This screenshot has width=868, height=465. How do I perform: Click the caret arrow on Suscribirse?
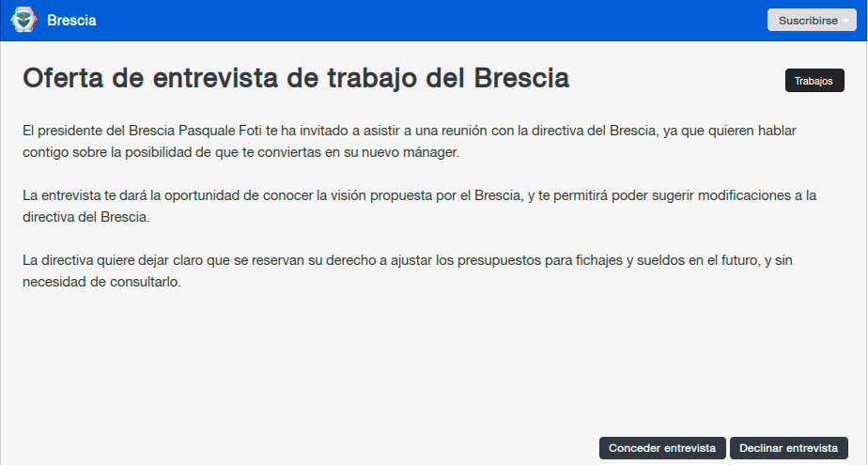pyautogui.click(x=845, y=21)
